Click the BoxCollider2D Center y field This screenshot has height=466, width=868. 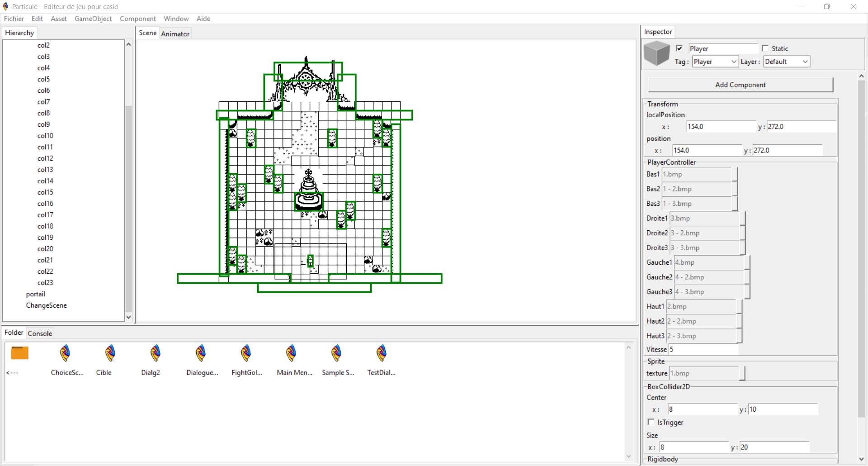tap(783, 409)
